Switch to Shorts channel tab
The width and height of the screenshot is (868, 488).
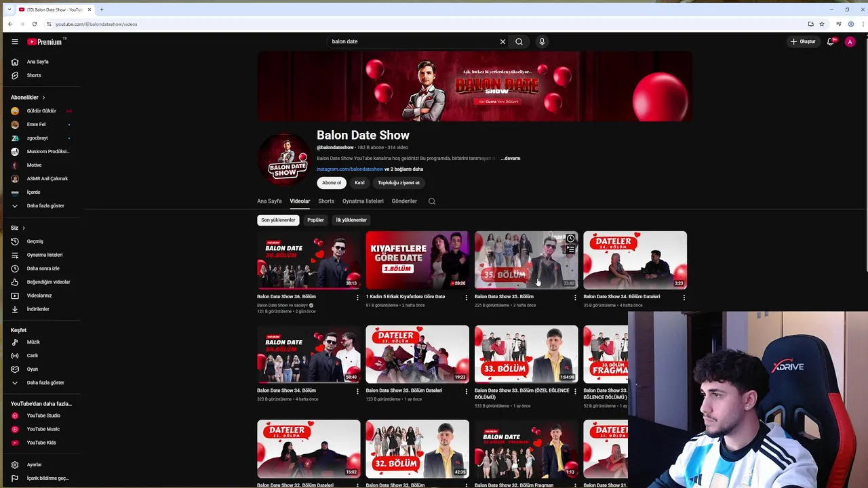pyautogui.click(x=326, y=201)
